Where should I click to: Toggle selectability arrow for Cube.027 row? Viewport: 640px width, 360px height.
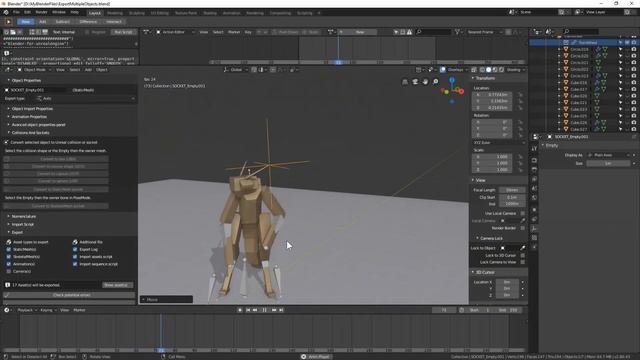[621, 129]
